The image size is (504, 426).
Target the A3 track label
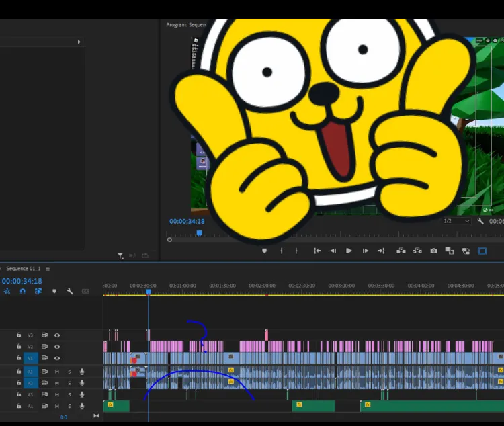tap(30, 395)
